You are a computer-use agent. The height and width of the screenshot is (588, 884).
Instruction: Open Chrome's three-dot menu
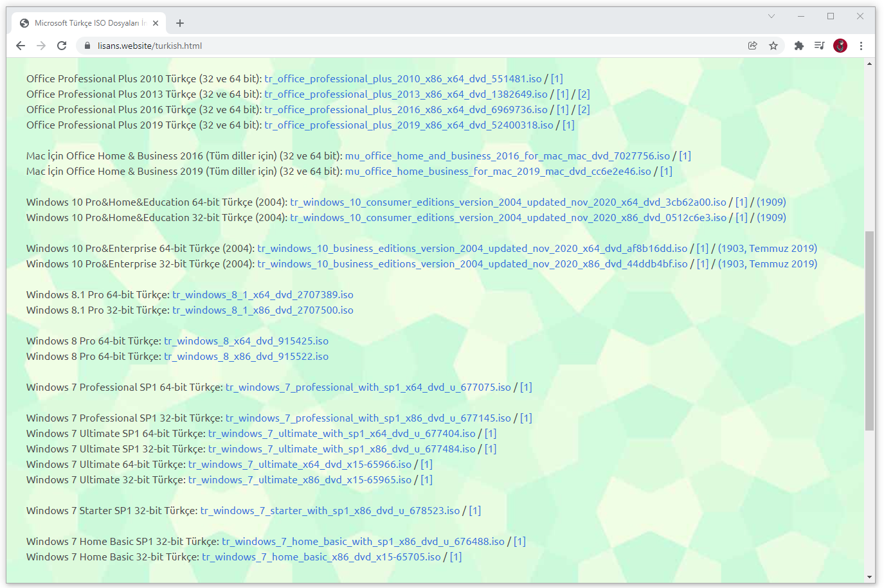coord(861,46)
